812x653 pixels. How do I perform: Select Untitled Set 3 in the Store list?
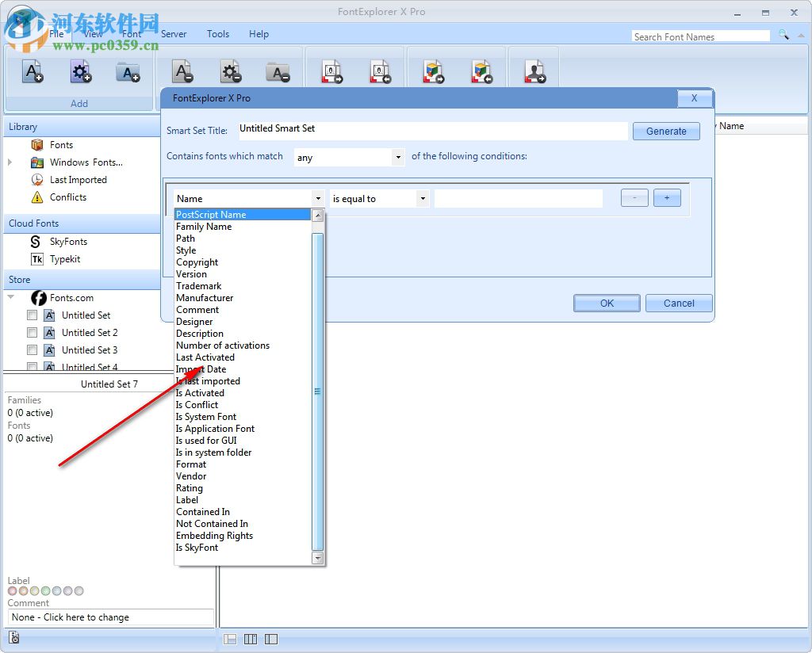(90, 350)
